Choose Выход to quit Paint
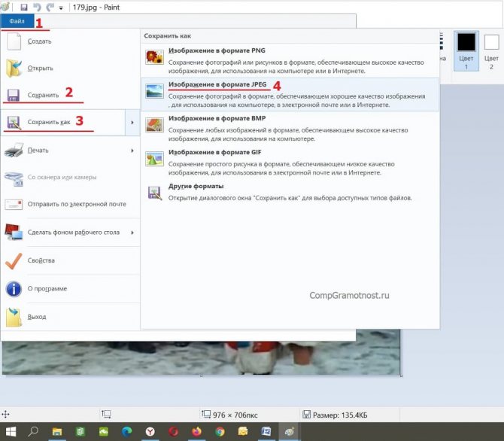This screenshot has height=441, width=504. pos(71,317)
